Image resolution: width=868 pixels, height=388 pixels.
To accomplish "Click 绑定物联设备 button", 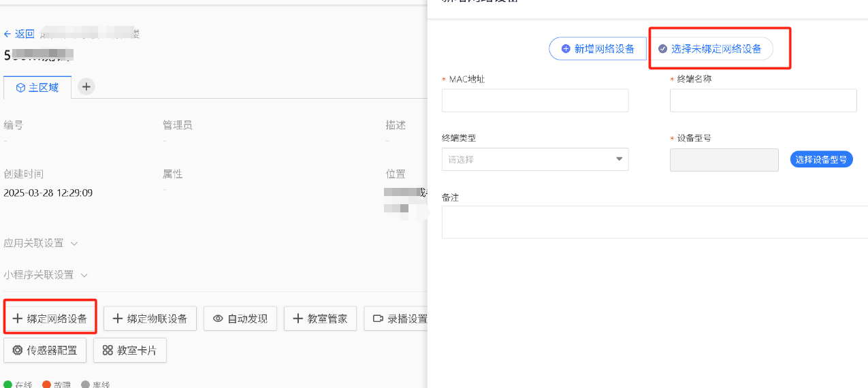I will point(150,319).
